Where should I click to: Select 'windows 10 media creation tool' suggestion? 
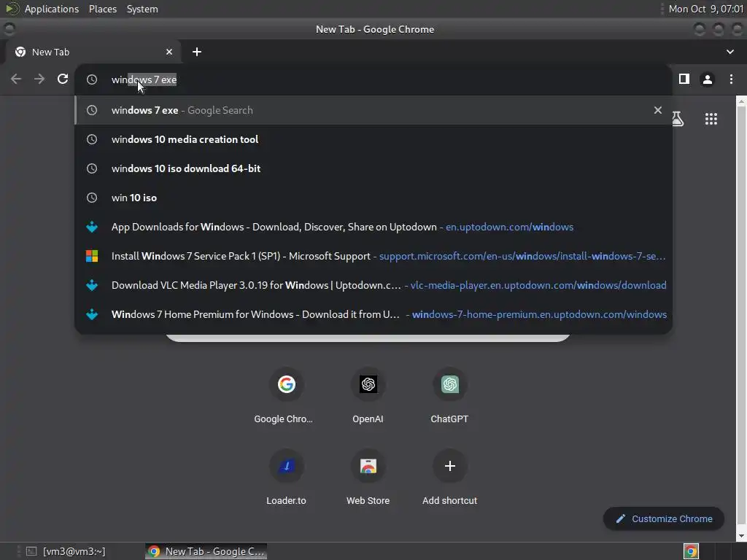pyautogui.click(x=373, y=139)
